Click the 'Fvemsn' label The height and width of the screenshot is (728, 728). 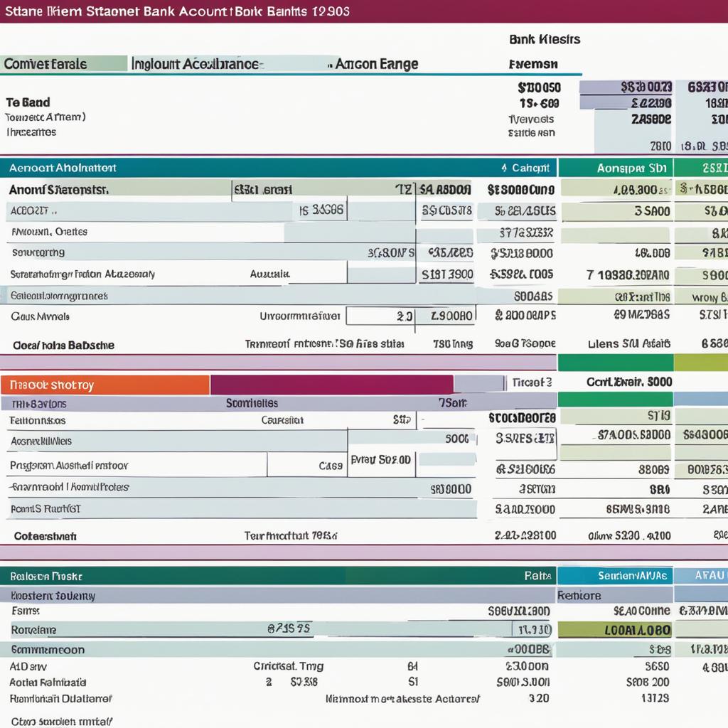pyautogui.click(x=533, y=64)
